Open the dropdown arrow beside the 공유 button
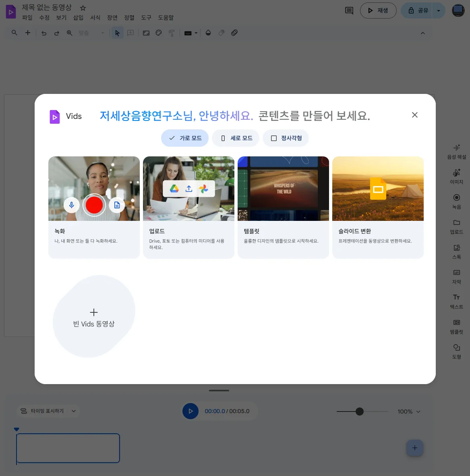The image size is (470, 476). 439,11
